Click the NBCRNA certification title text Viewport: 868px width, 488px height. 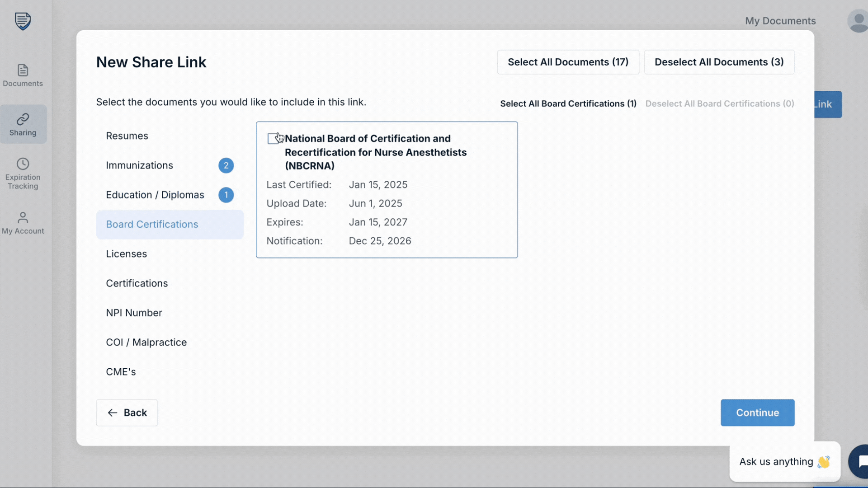tap(376, 152)
